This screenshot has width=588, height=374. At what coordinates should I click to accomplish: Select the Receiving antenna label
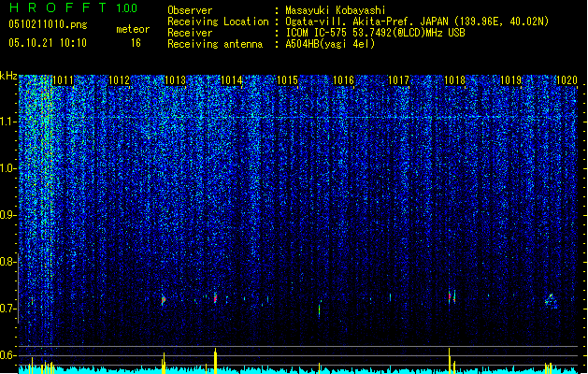(215, 44)
